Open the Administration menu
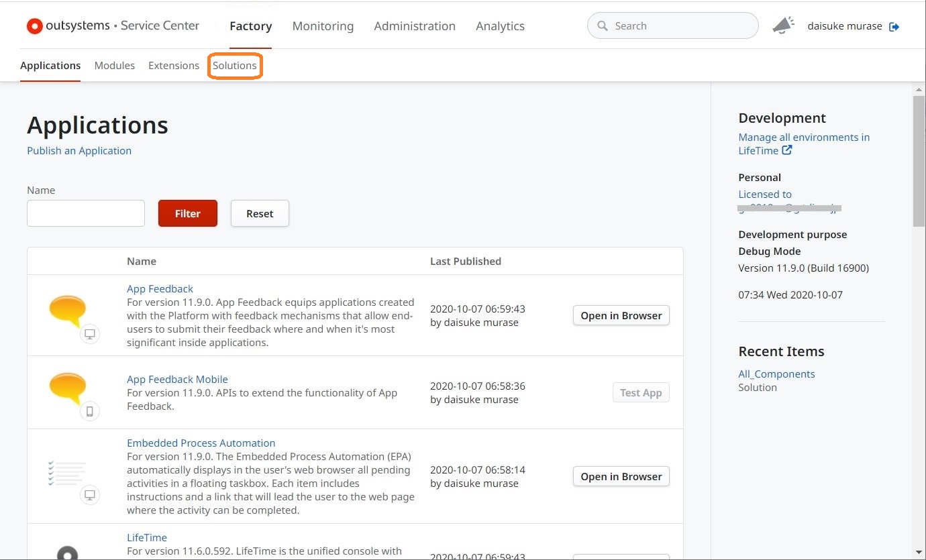Image resolution: width=926 pixels, height=560 pixels. pyautogui.click(x=415, y=26)
